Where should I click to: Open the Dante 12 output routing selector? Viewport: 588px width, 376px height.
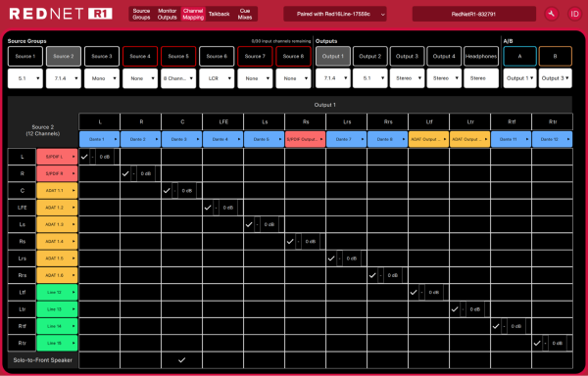[552, 139]
